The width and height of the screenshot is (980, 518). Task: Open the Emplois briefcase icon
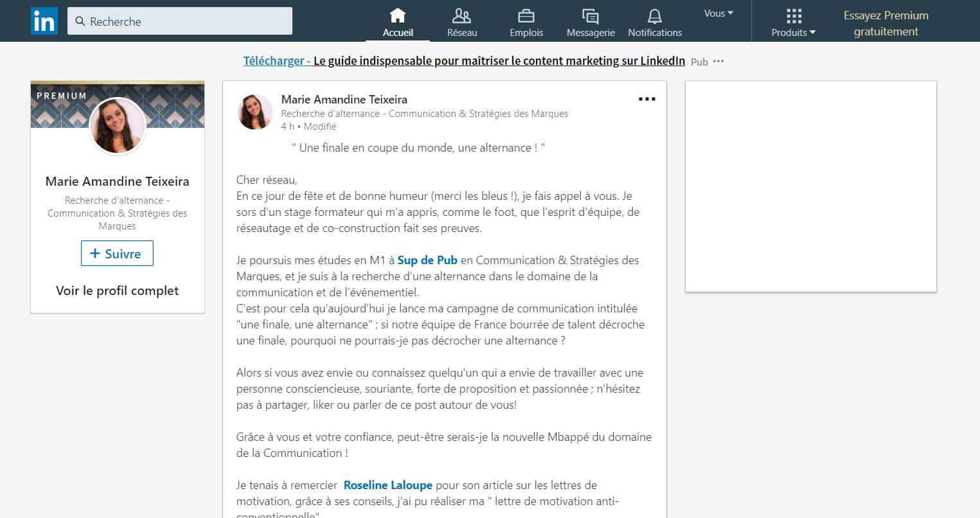(526, 15)
